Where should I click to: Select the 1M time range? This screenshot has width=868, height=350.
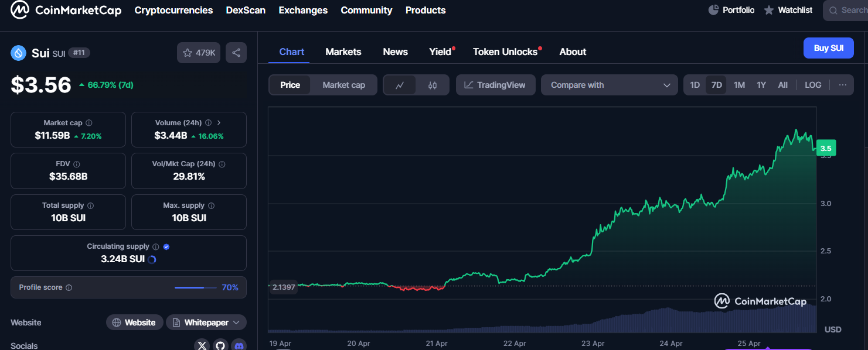pyautogui.click(x=739, y=85)
